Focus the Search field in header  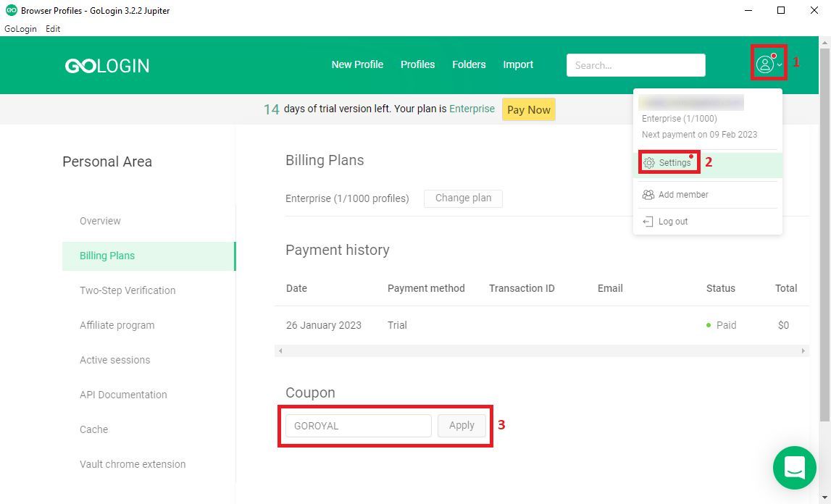pos(636,65)
